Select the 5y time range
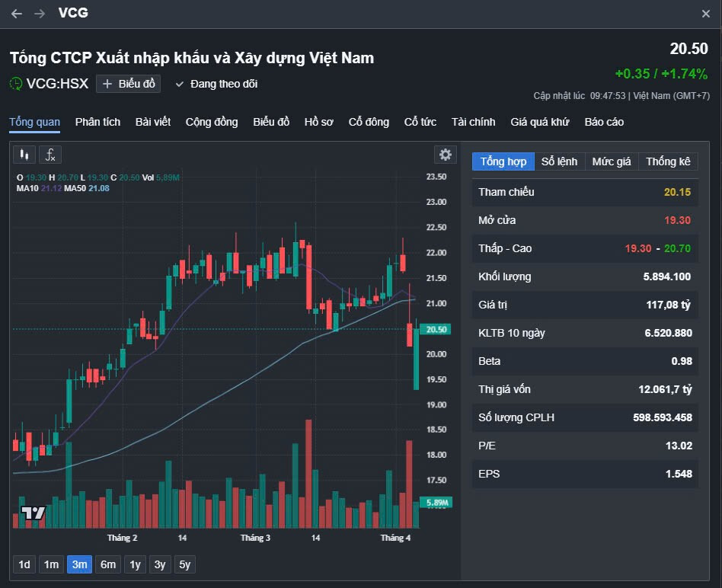 (x=184, y=564)
